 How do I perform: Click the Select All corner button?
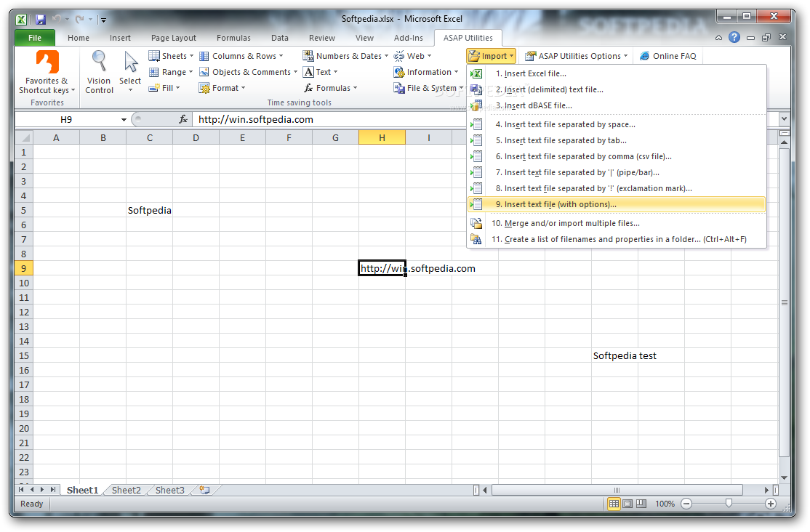click(x=24, y=138)
